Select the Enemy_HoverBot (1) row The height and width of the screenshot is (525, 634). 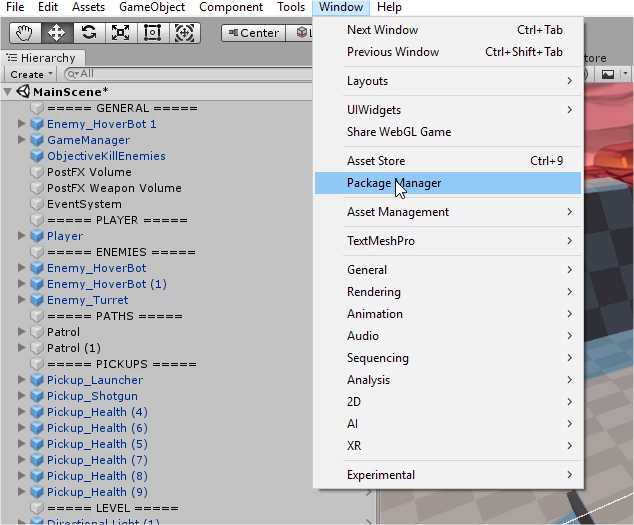coord(157,284)
